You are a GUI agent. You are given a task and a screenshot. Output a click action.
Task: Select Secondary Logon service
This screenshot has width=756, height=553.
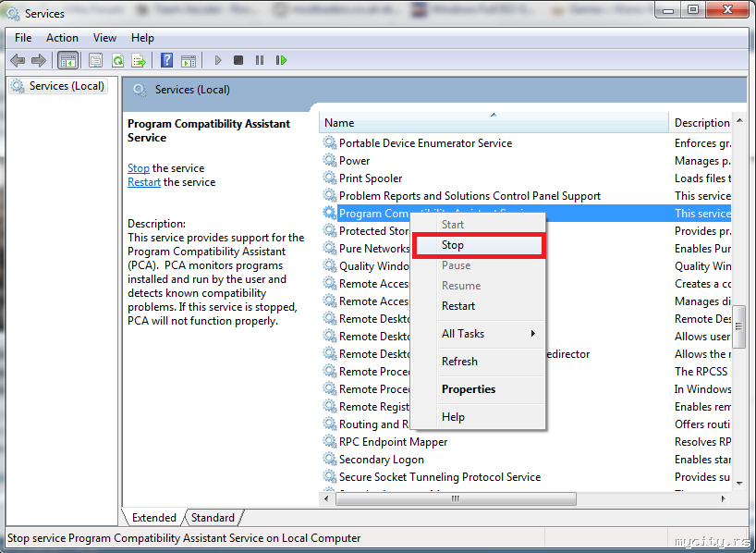[527, 460]
